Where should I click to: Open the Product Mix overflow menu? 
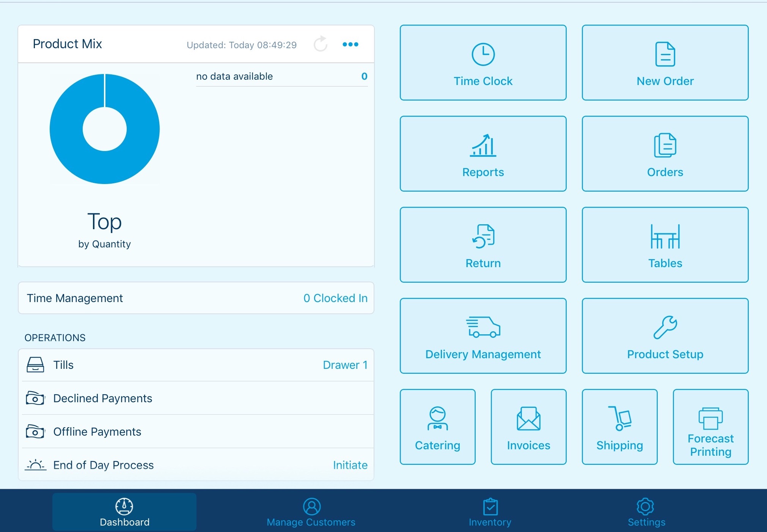click(x=350, y=44)
